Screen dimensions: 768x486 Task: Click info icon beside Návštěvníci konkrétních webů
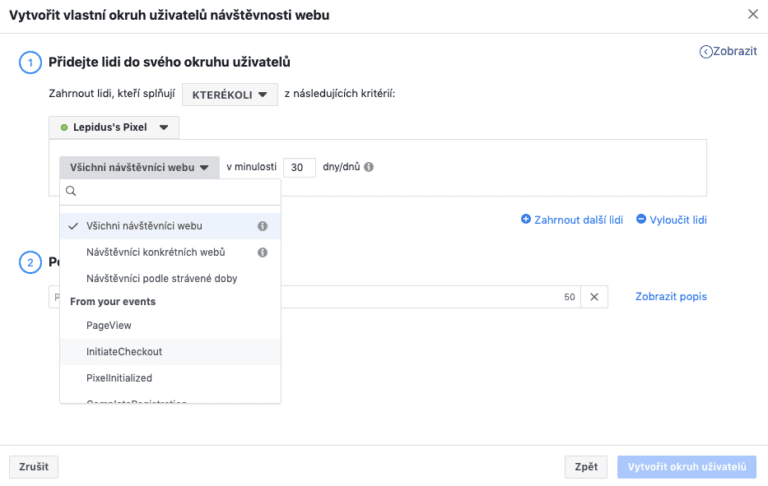262,252
